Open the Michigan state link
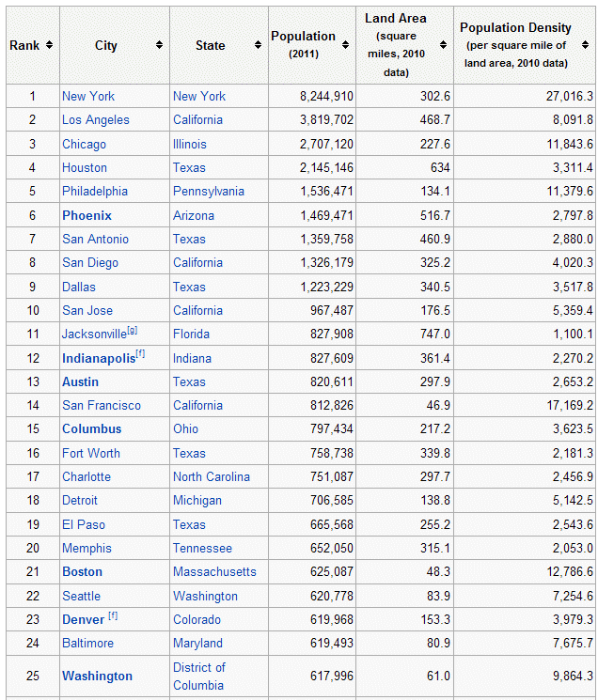Screen dimensions: 598x700 click(197, 501)
